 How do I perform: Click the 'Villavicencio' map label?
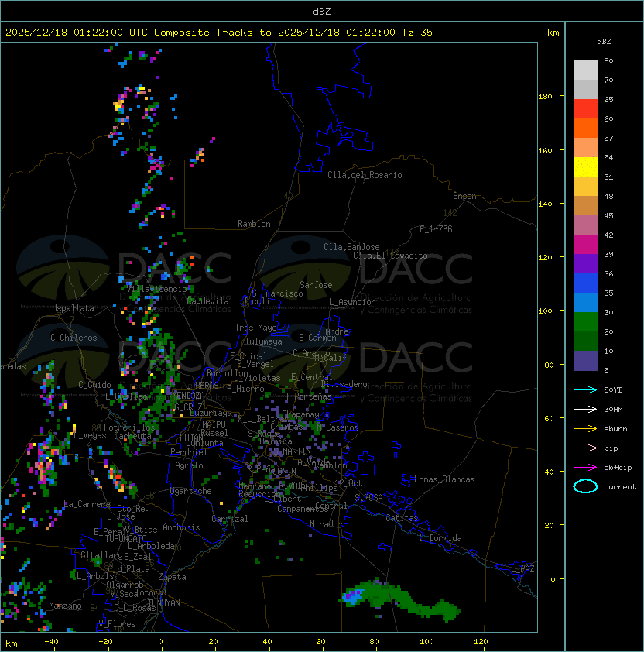pyautogui.click(x=157, y=289)
